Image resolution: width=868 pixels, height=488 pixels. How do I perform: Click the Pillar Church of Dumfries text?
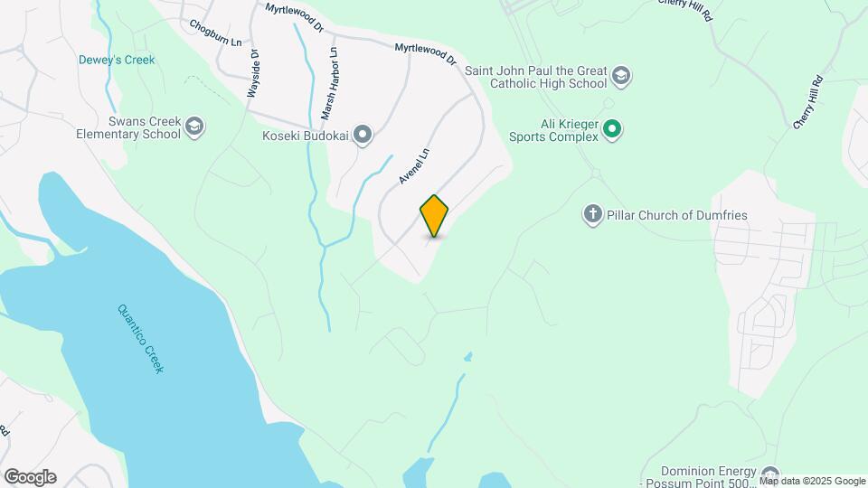pyautogui.click(x=677, y=215)
